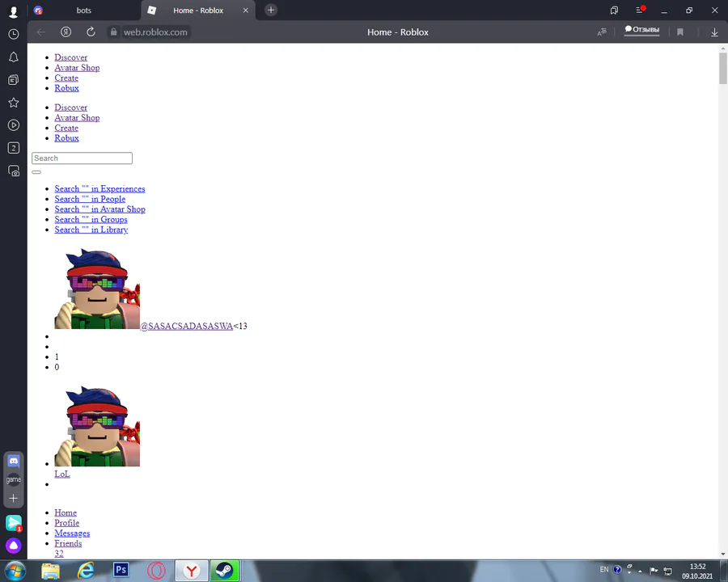This screenshot has height=582, width=728.
Task: Open the messenger icon with red badge
Action: (14, 523)
